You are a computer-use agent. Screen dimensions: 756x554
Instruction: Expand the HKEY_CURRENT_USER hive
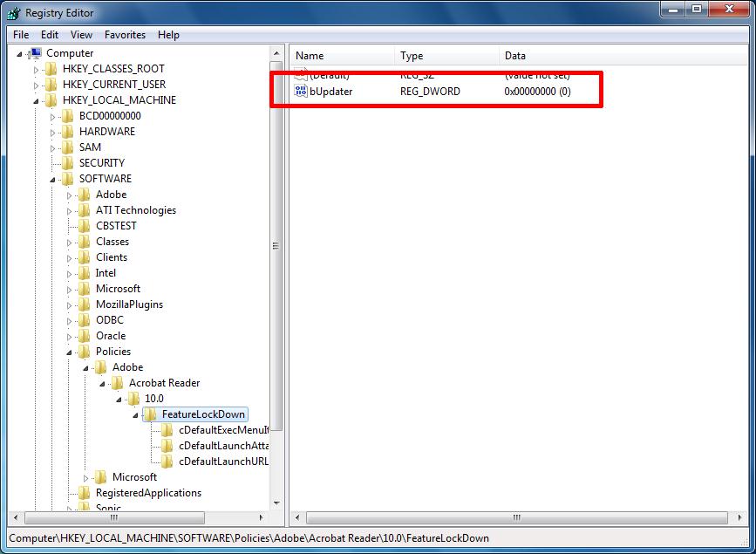pyautogui.click(x=37, y=85)
